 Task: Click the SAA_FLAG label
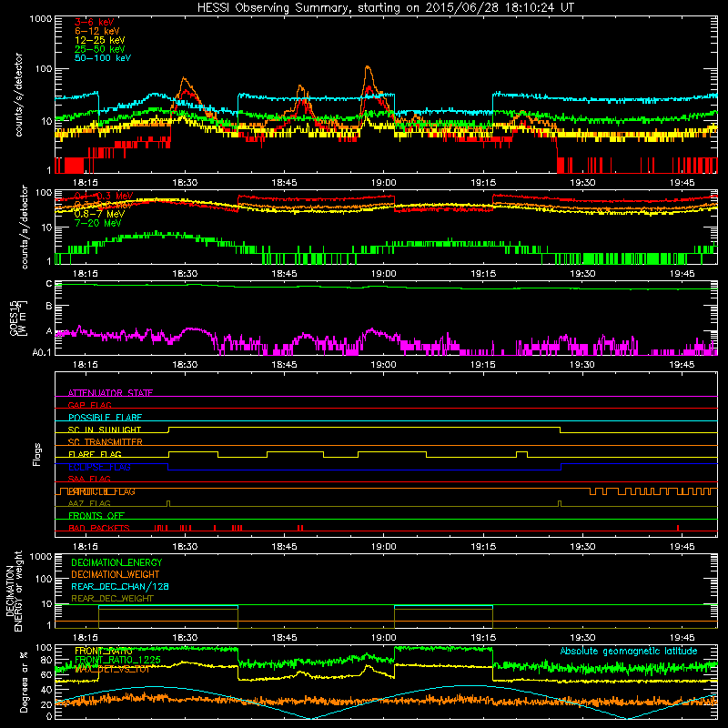89,479
